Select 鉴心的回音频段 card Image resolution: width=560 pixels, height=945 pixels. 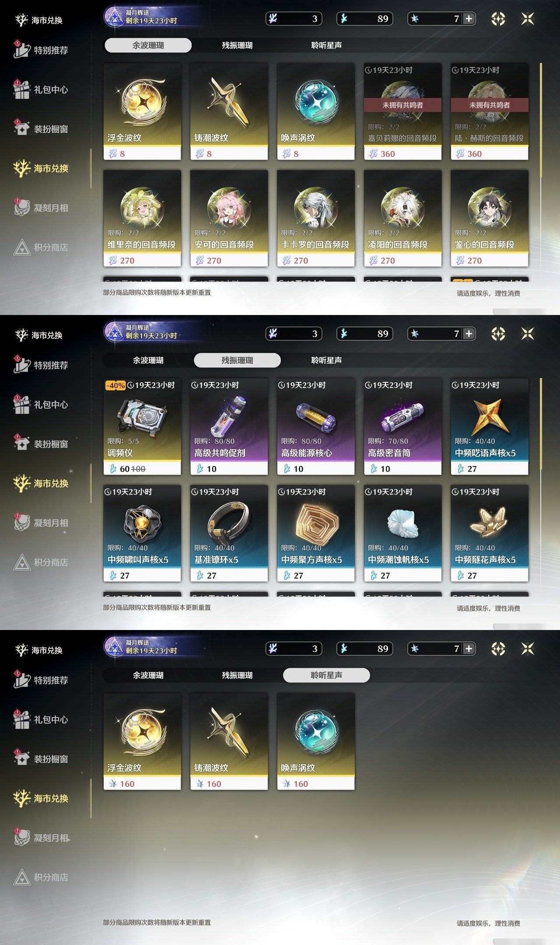click(490, 218)
